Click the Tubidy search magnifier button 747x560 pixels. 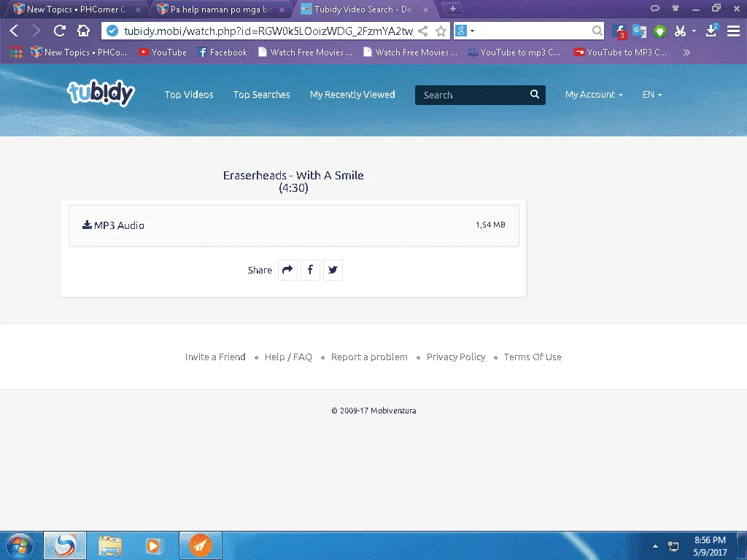[x=535, y=94]
